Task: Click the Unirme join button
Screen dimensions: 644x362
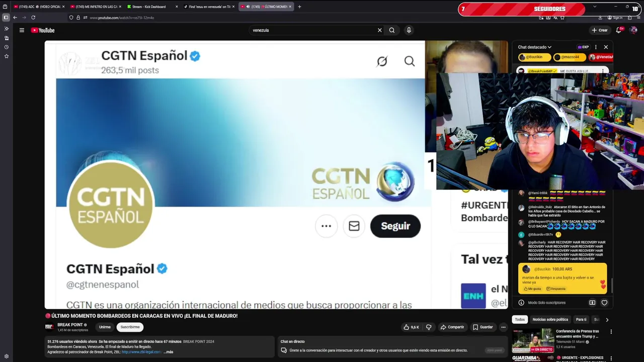Action: click(105, 327)
